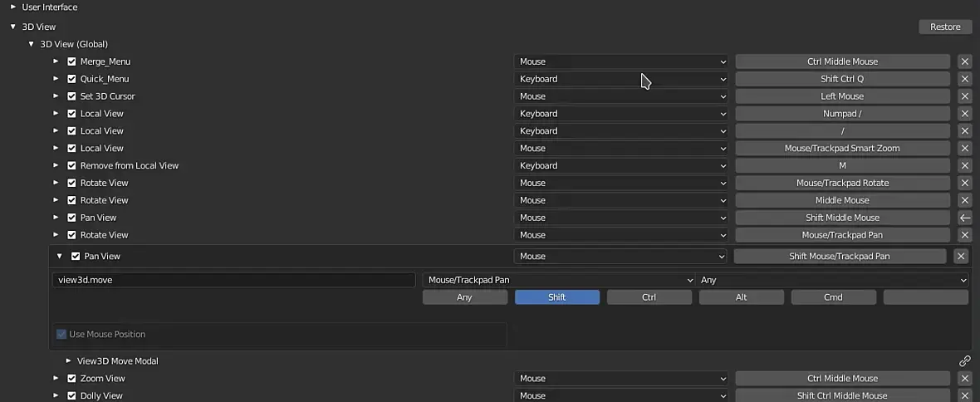Viewport: 980px width, 402px height.
Task: Expand View3D Move Modal
Action: click(68, 360)
